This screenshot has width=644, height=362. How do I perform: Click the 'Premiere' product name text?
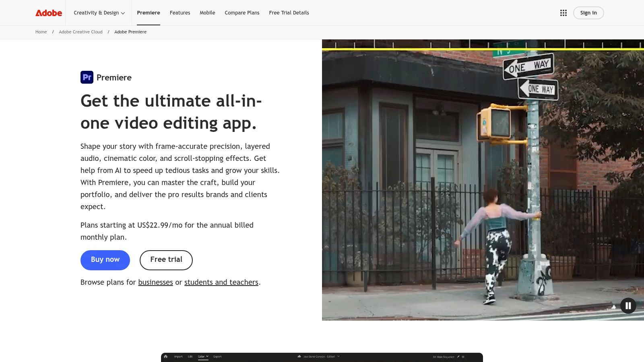(x=114, y=78)
